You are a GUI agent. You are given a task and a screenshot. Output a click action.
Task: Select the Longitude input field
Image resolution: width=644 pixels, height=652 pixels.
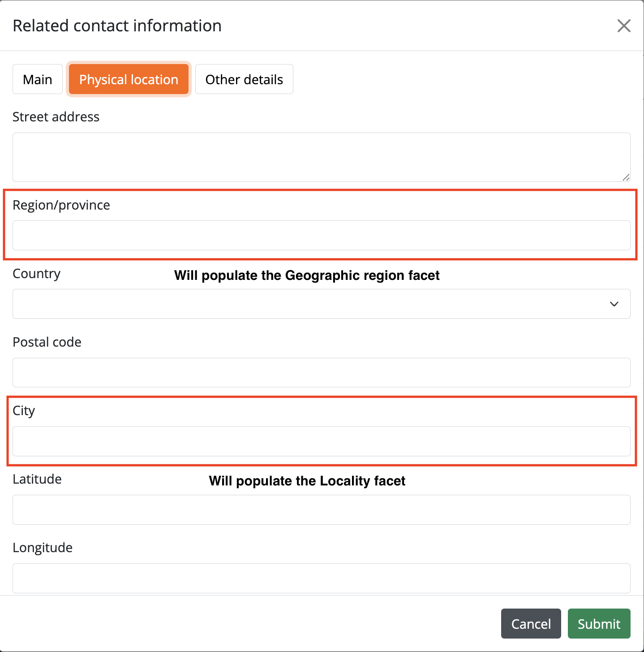(x=321, y=578)
